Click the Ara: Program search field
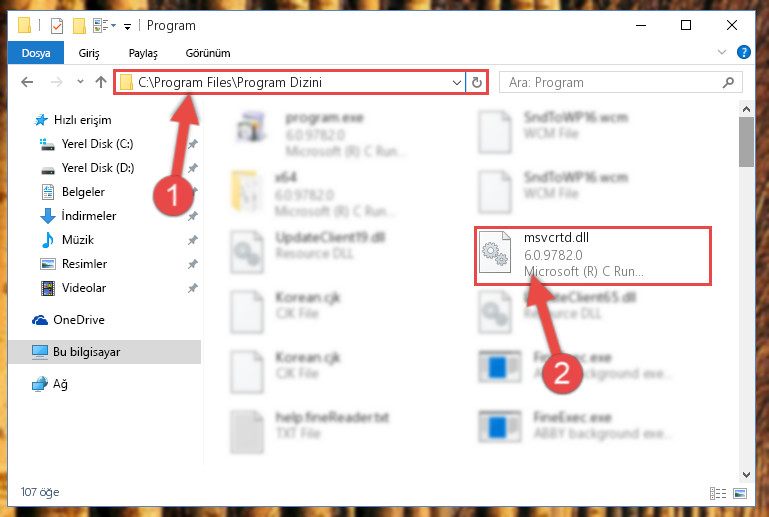Image resolution: width=769 pixels, height=517 pixels. point(611,82)
